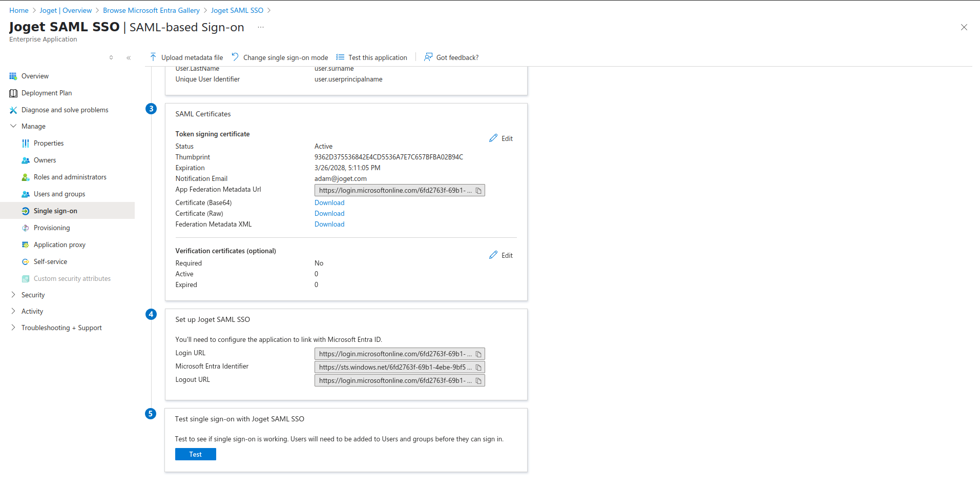This screenshot has height=488, width=980.
Task: Click the Joget | Overview breadcrumb
Action: 66,10
